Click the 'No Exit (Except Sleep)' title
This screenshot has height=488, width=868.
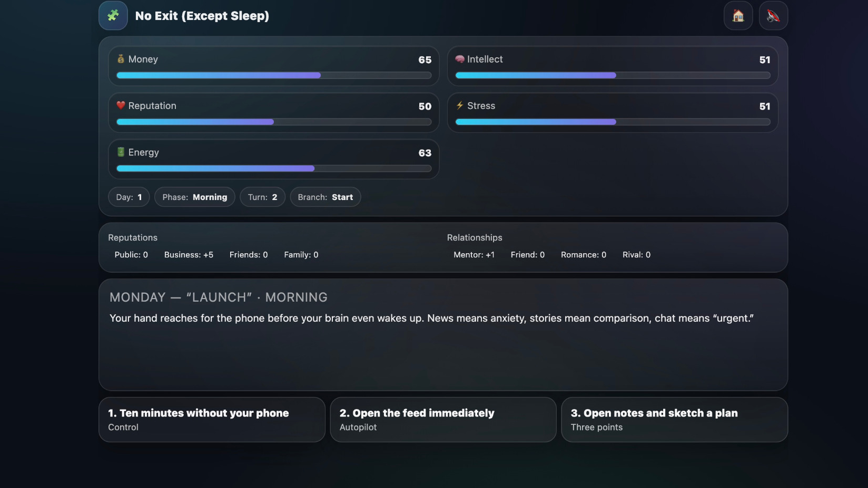(202, 16)
